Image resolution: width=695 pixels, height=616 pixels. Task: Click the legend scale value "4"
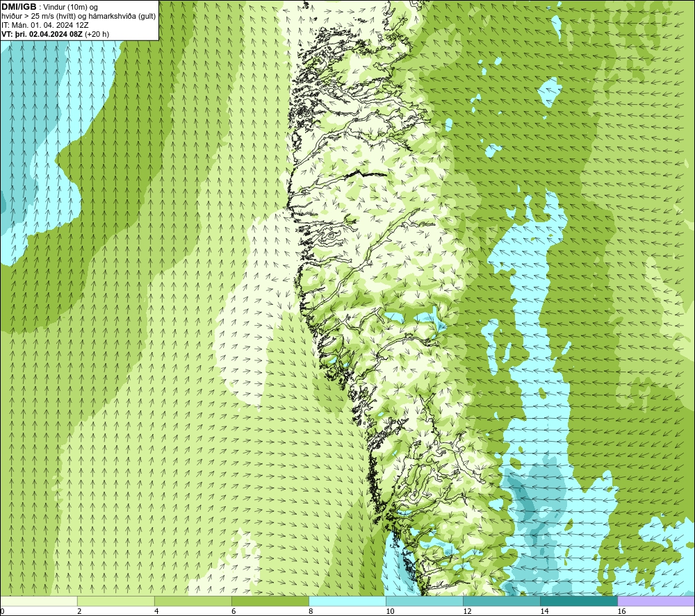coord(156,612)
